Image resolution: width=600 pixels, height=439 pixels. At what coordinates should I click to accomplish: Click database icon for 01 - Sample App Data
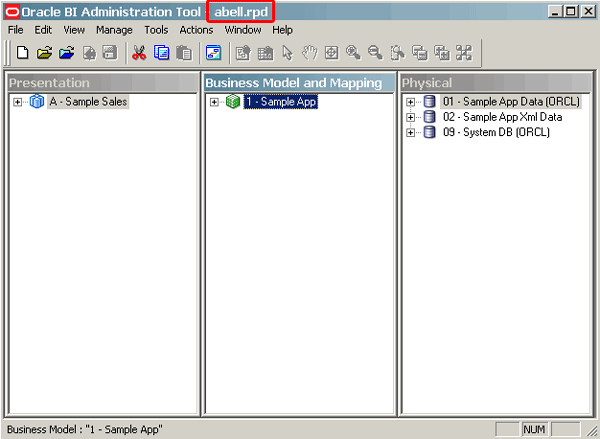point(430,101)
